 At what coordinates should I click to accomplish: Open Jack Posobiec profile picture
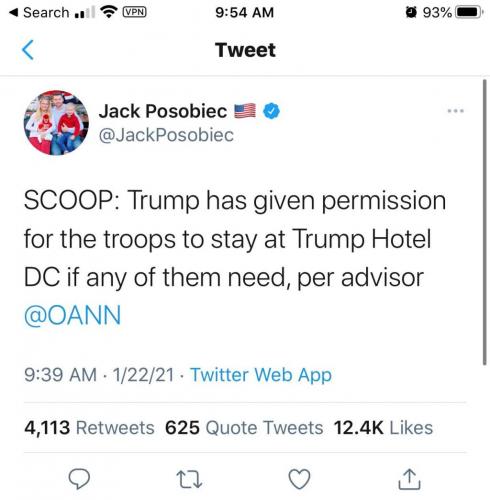pyautogui.click(x=56, y=122)
